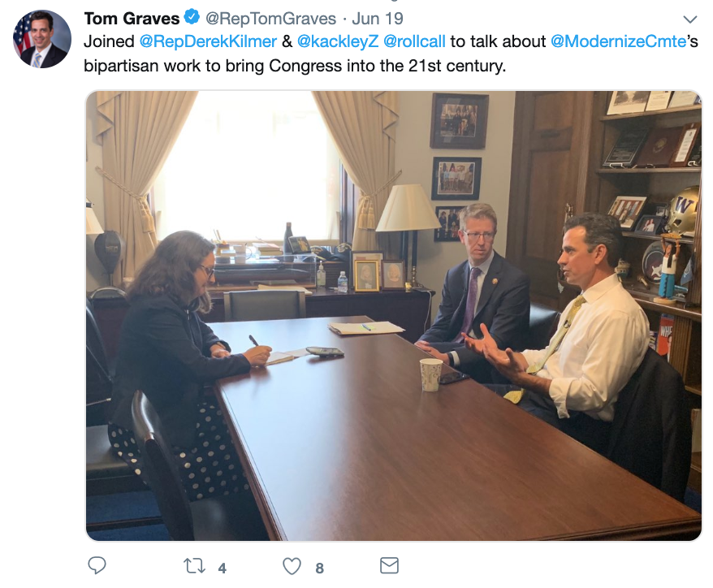This screenshot has width=713, height=588.
Task: Click the blue verified badge
Action: click(x=192, y=17)
